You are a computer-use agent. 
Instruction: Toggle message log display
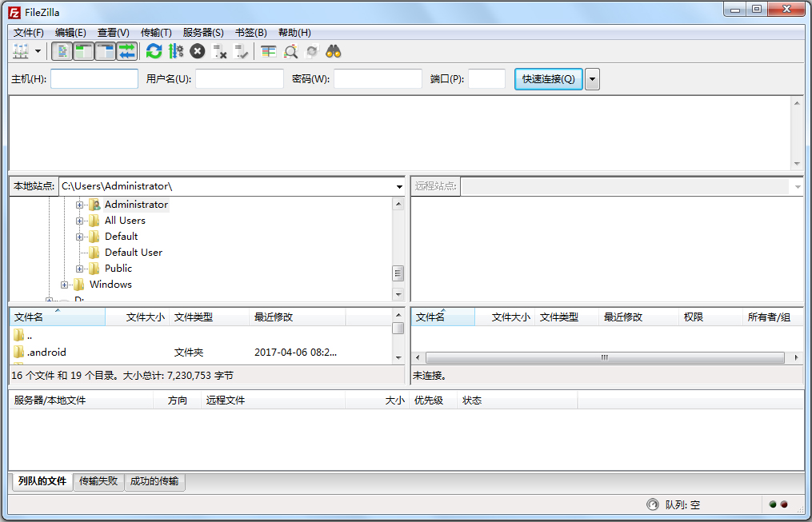(x=62, y=51)
